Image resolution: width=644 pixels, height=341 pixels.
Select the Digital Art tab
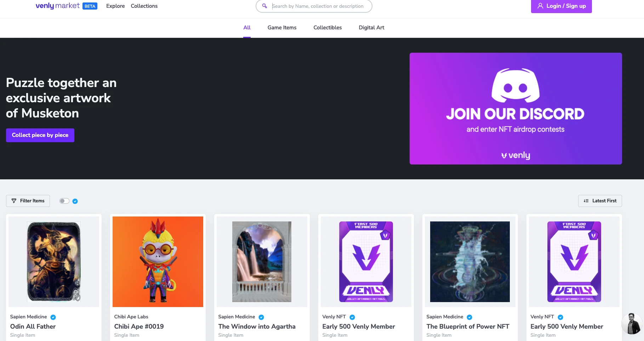point(371,28)
